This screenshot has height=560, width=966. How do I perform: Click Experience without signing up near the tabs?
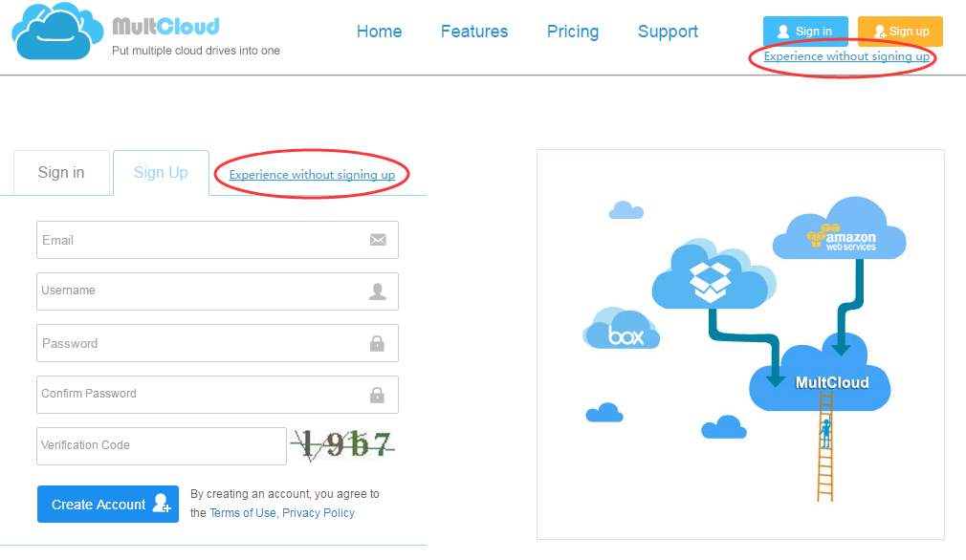click(311, 174)
